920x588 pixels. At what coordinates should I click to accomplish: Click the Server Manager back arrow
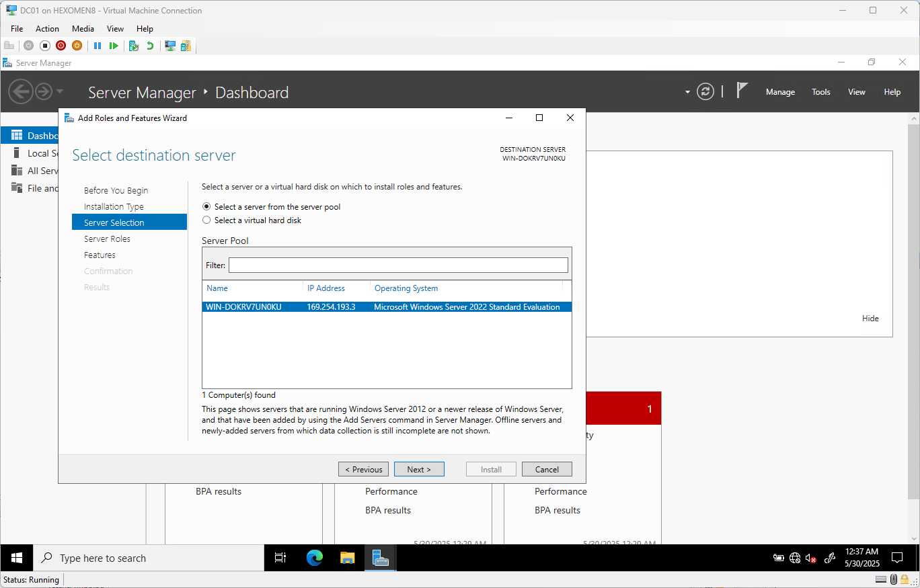[x=21, y=91]
